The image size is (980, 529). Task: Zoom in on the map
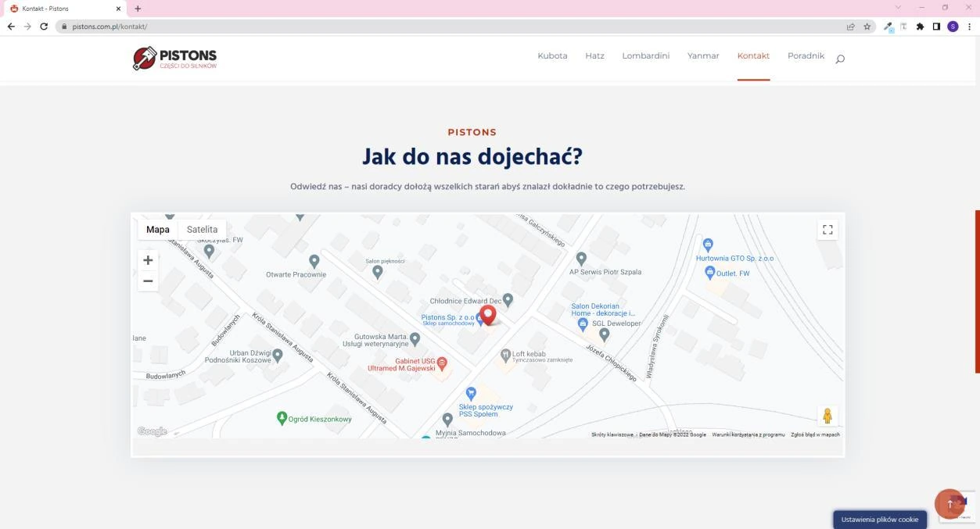tap(148, 260)
